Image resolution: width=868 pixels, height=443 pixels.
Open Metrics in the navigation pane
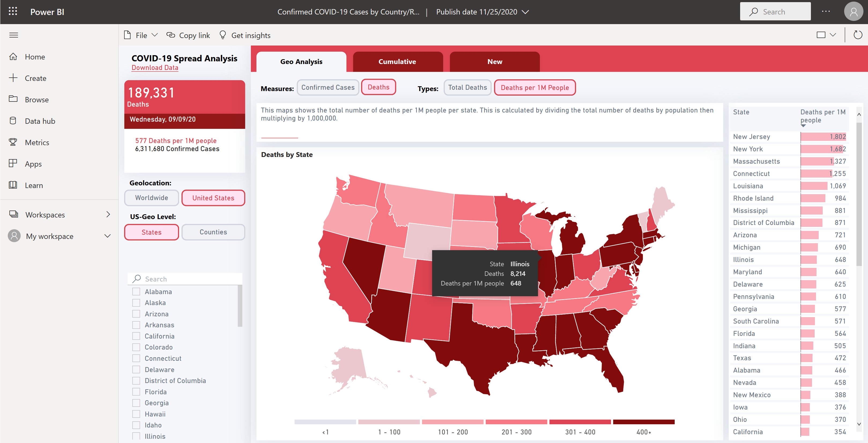pos(37,142)
